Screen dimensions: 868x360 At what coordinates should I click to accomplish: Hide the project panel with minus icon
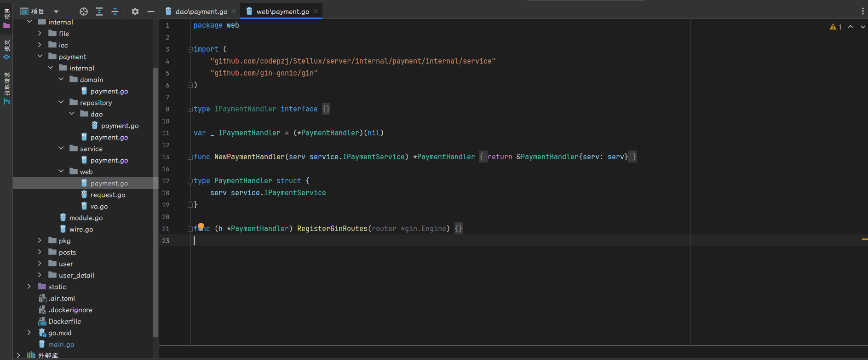[150, 12]
